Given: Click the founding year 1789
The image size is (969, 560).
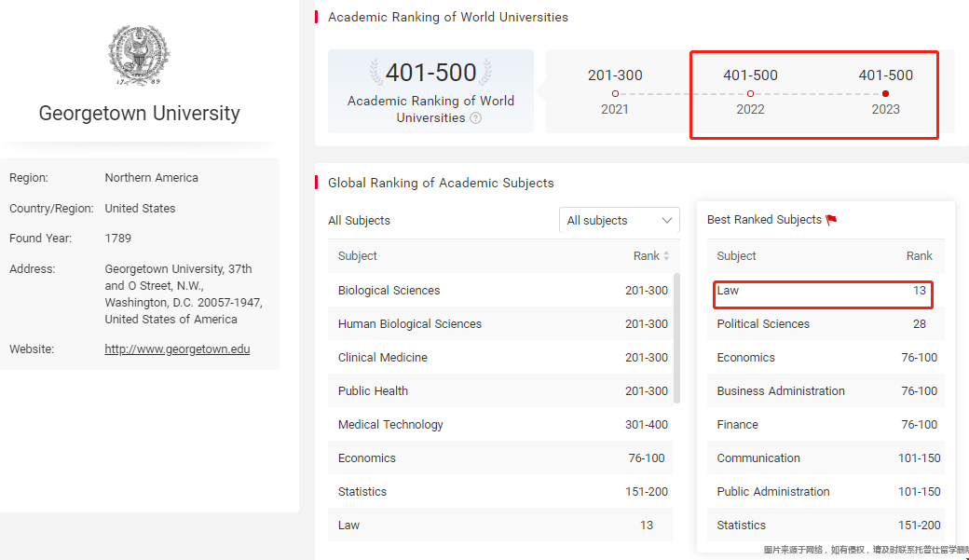Looking at the screenshot, I should click(118, 238).
